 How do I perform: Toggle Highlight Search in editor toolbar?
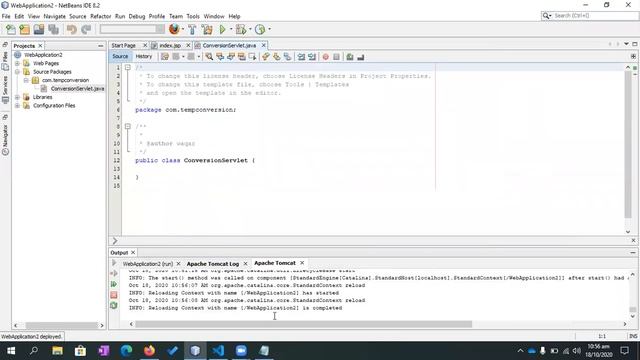click(242, 57)
